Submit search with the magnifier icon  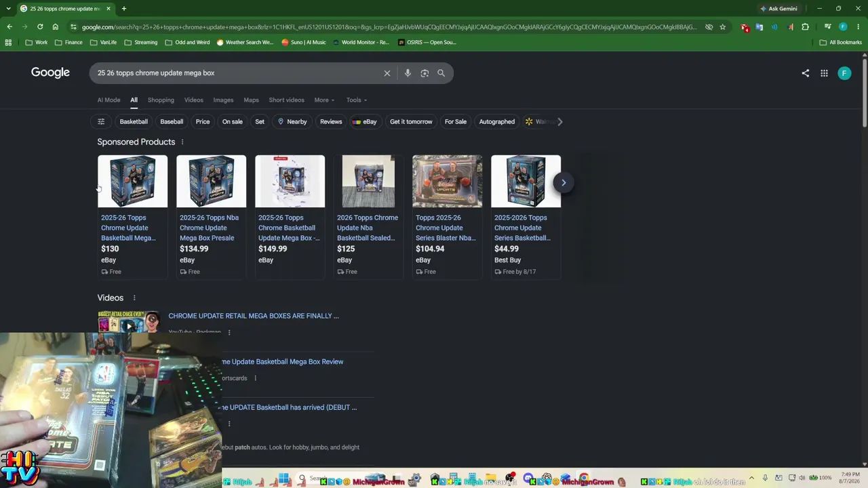pos(441,73)
